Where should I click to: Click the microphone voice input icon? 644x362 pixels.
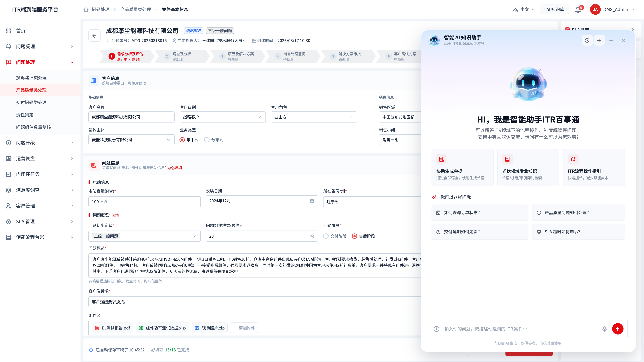(604, 329)
